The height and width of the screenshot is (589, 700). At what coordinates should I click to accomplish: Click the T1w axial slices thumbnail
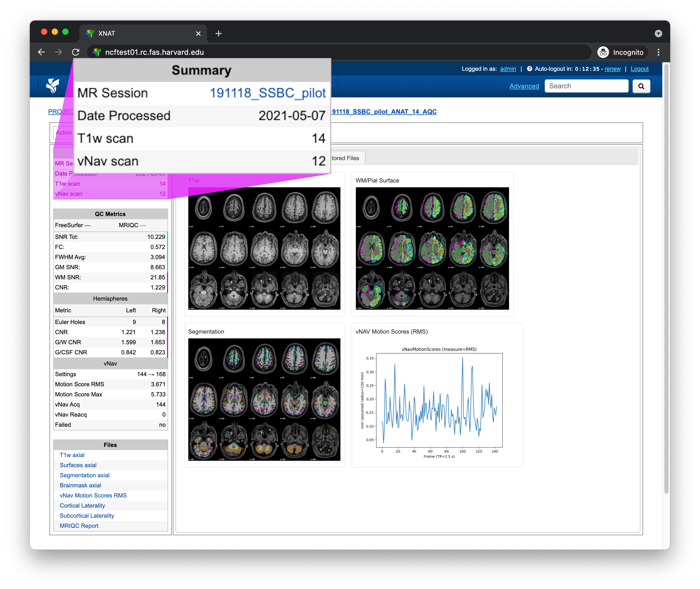(264, 248)
